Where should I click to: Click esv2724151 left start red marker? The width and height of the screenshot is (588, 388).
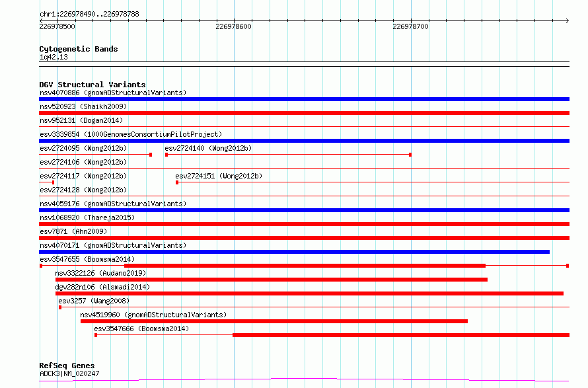tap(177, 182)
